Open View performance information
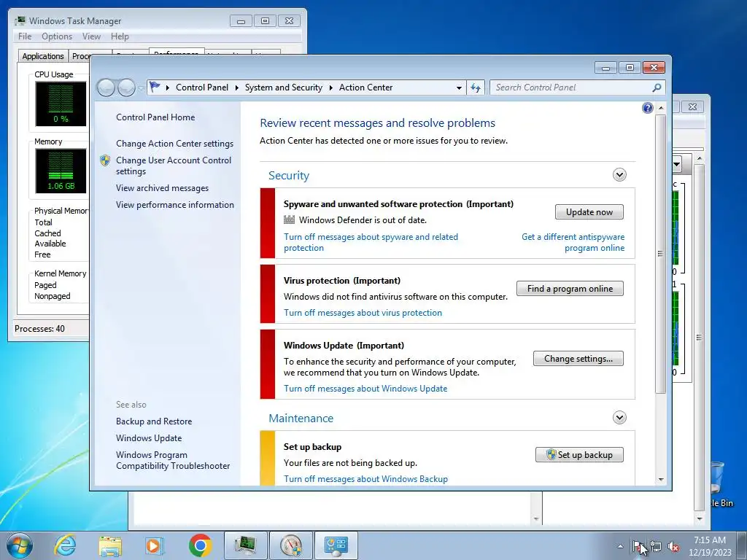747x560 pixels. (175, 204)
